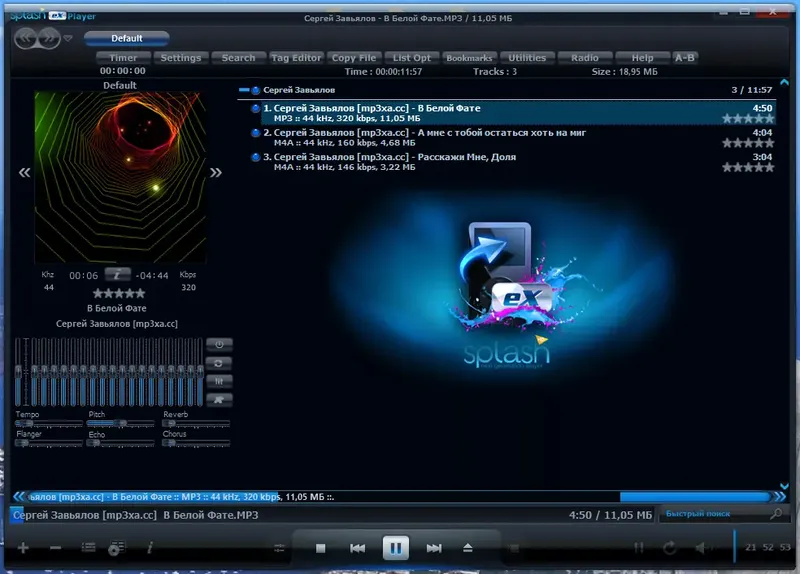Open the Timer menu
Viewport: 800px width, 574px height.
click(123, 58)
